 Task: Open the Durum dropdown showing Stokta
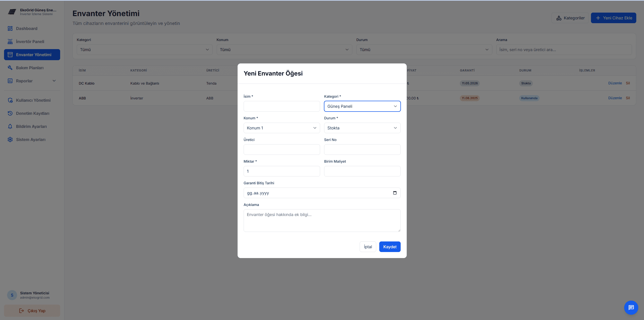point(362,128)
